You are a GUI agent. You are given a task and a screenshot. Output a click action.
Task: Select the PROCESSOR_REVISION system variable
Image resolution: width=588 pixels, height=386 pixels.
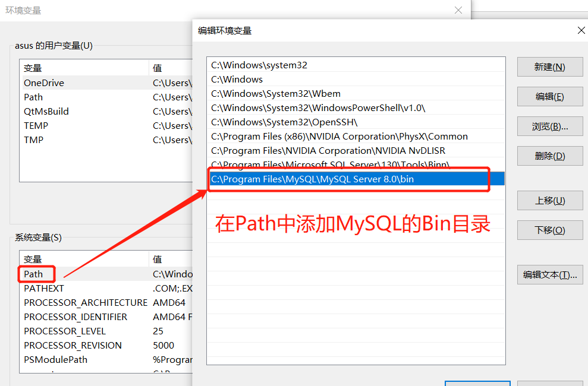click(108, 345)
